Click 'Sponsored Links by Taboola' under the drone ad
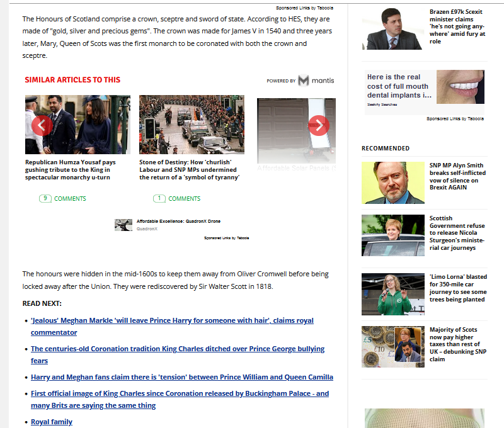This screenshot has height=428, width=504. click(x=227, y=238)
